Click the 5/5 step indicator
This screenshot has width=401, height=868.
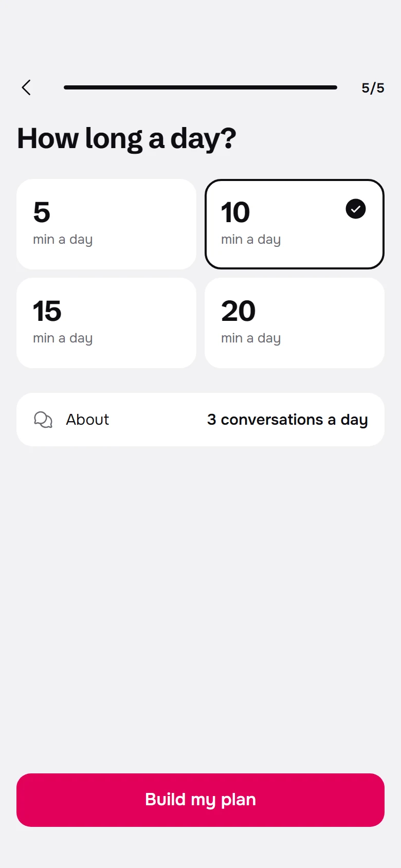point(373,88)
